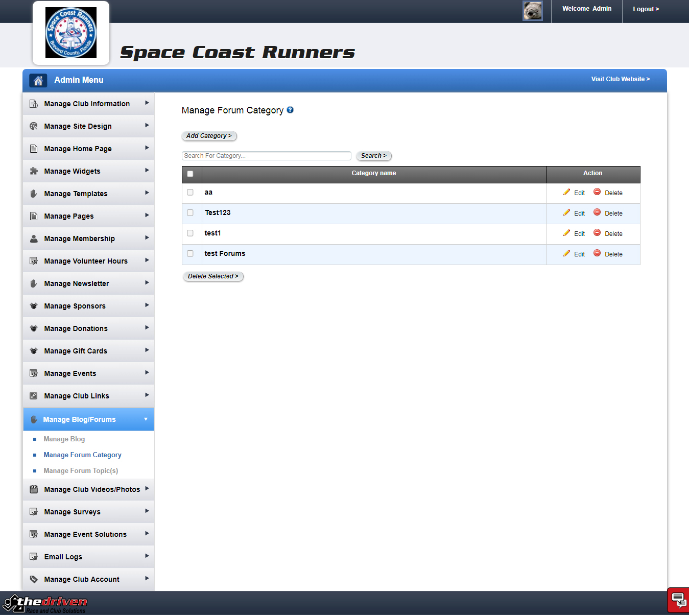Click the Search For Category input field
689x616 pixels.
(x=266, y=156)
